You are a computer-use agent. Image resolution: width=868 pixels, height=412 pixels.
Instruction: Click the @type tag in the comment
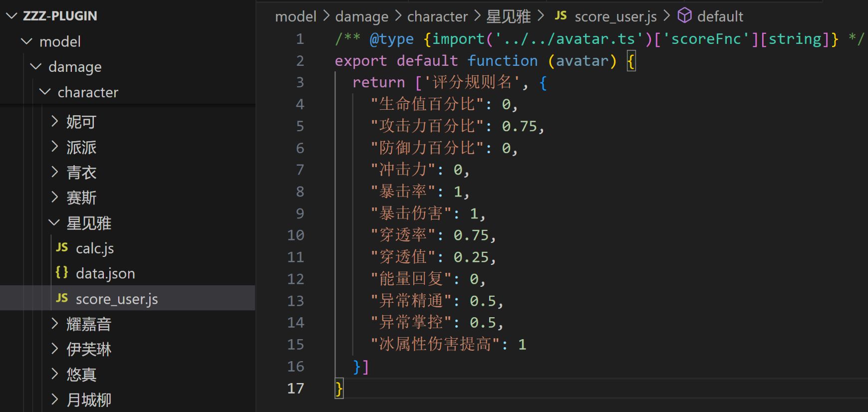coord(391,39)
